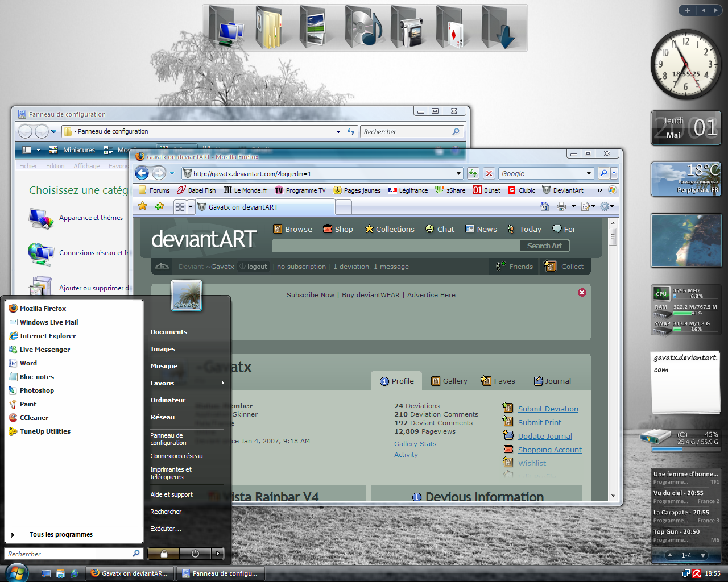Open Collections in the deviantART menu
Screen dimensions: 728x582
click(x=390, y=229)
